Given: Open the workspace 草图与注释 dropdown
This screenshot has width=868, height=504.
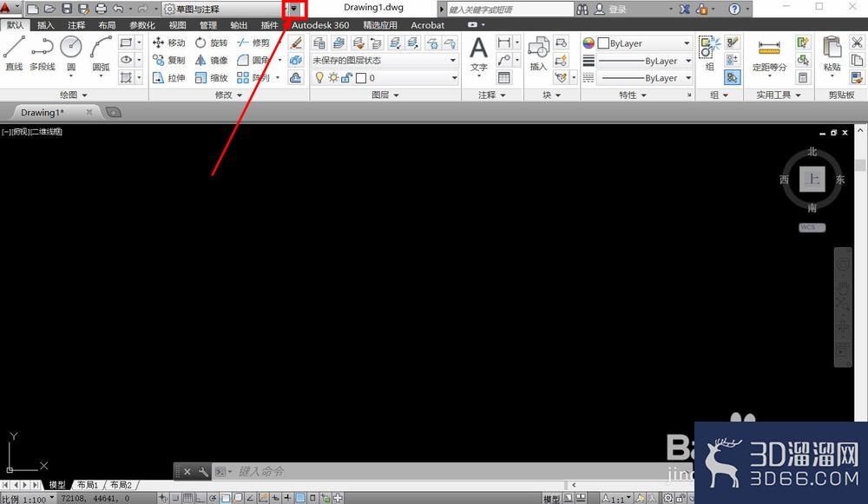Looking at the screenshot, I should click(224, 9).
